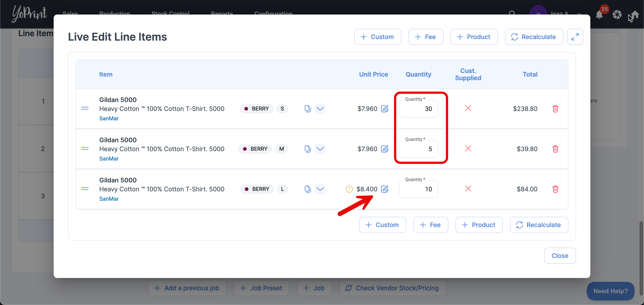Viewport: 644px width, 305px height.
Task: Click the aperture icon in header
Action: [x=617, y=15]
